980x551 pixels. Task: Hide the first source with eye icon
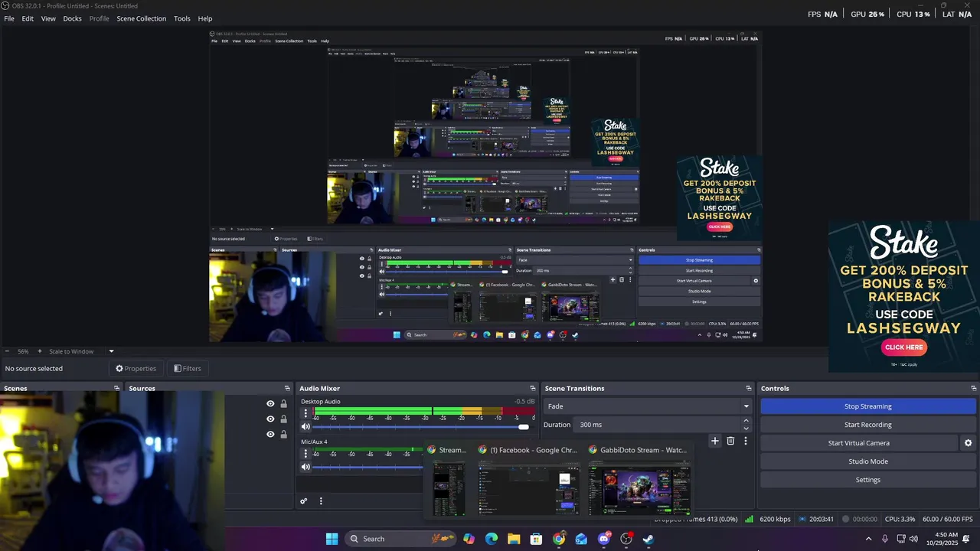click(270, 404)
